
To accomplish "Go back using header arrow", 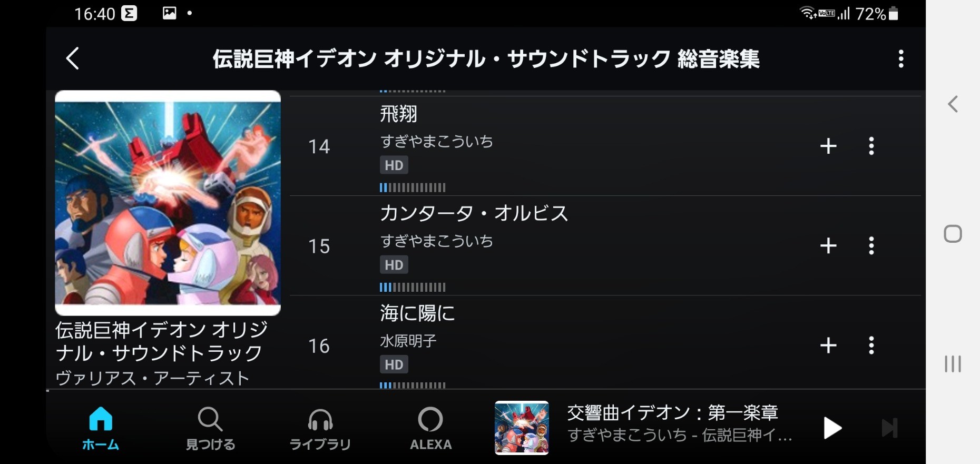I will click(x=73, y=58).
